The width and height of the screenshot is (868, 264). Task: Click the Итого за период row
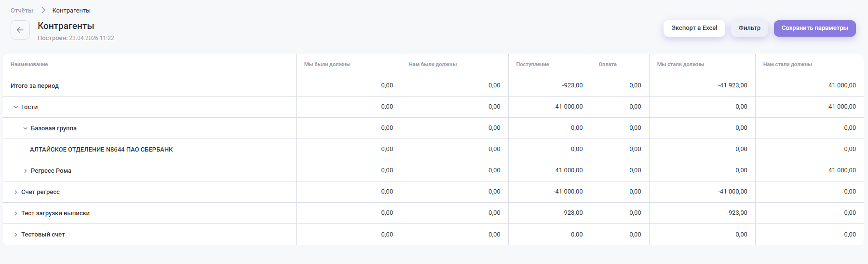[35, 86]
